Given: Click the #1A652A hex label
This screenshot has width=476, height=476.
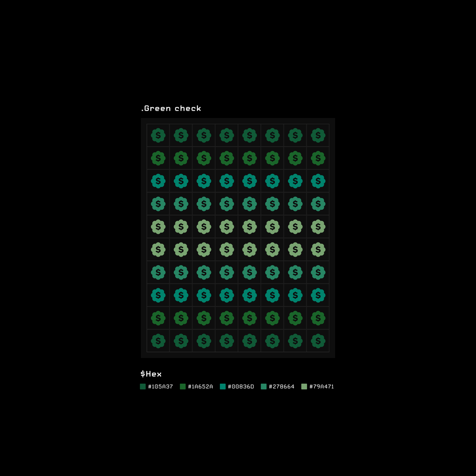Looking at the screenshot, I should pos(201,386).
